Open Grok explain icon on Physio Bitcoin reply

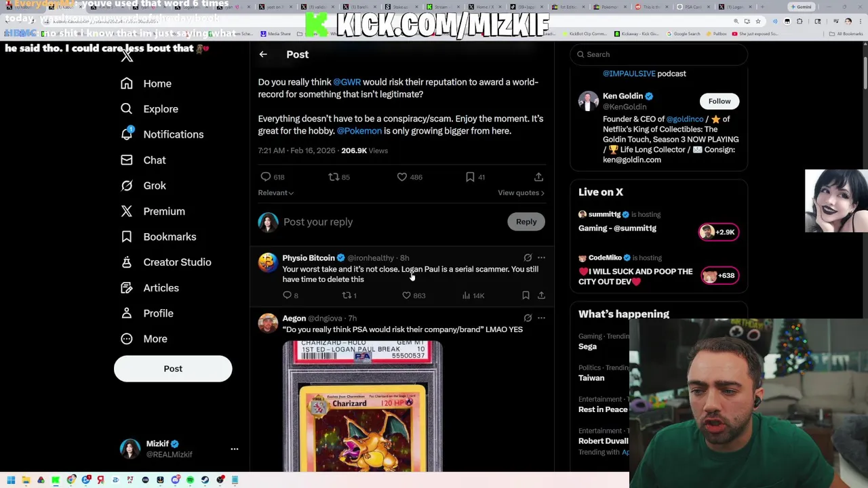tap(528, 258)
